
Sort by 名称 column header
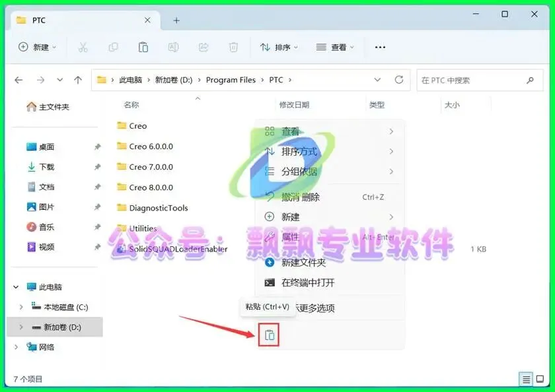coord(131,105)
